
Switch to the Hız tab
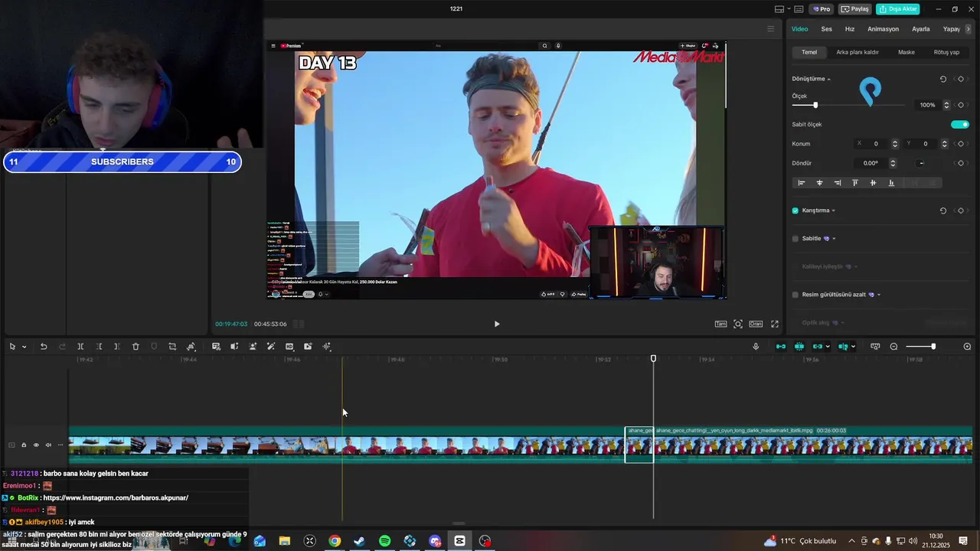click(850, 29)
